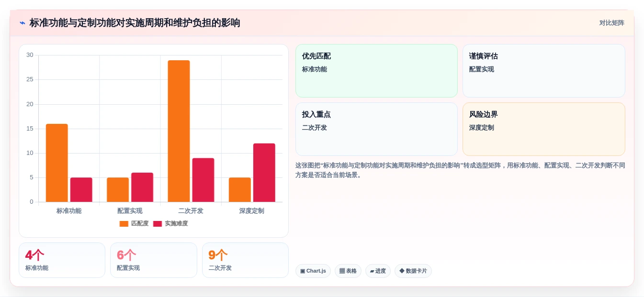Image resolution: width=644 pixels, height=297 pixels.
Task: Select the red 二次开发 实施难度 bar
Action: [x=203, y=180]
